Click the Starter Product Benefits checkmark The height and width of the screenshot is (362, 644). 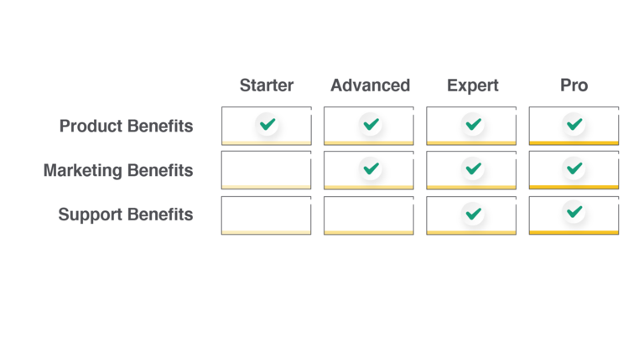(267, 124)
